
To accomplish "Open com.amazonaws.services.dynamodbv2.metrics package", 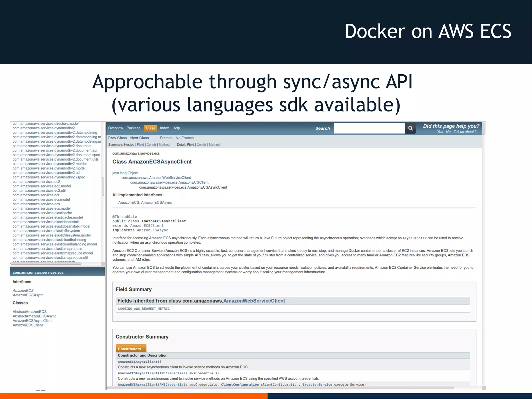I will (x=50, y=164).
